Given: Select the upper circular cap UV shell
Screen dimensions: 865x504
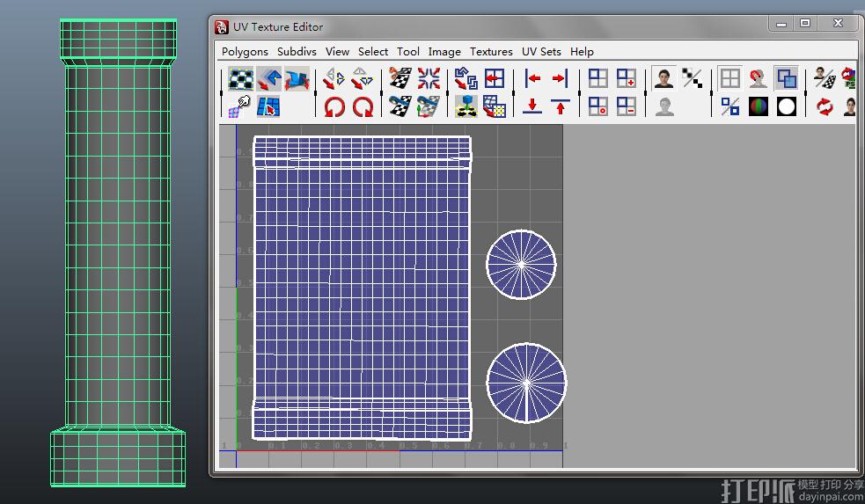Looking at the screenshot, I should [x=521, y=265].
